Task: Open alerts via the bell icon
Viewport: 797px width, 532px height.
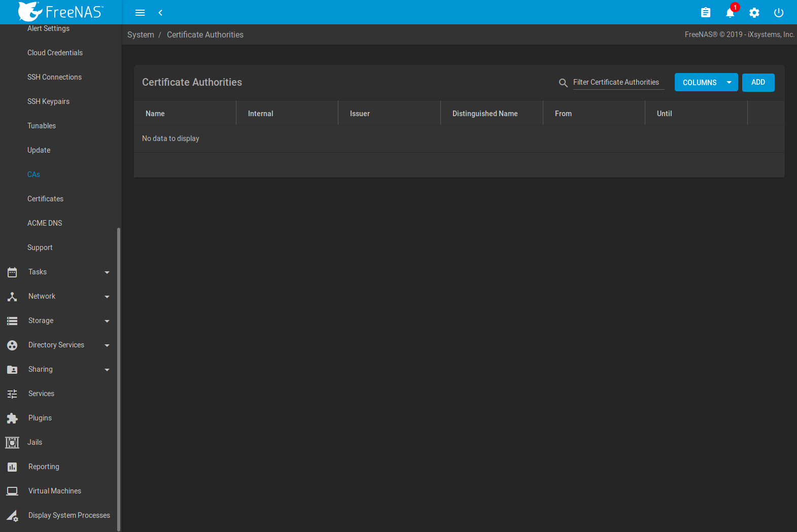Action: 730,13
